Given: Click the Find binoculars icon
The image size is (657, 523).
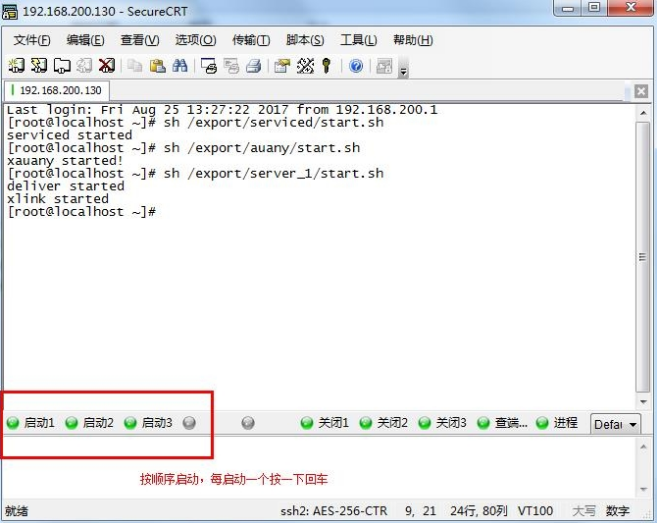Looking at the screenshot, I should coord(180,66).
